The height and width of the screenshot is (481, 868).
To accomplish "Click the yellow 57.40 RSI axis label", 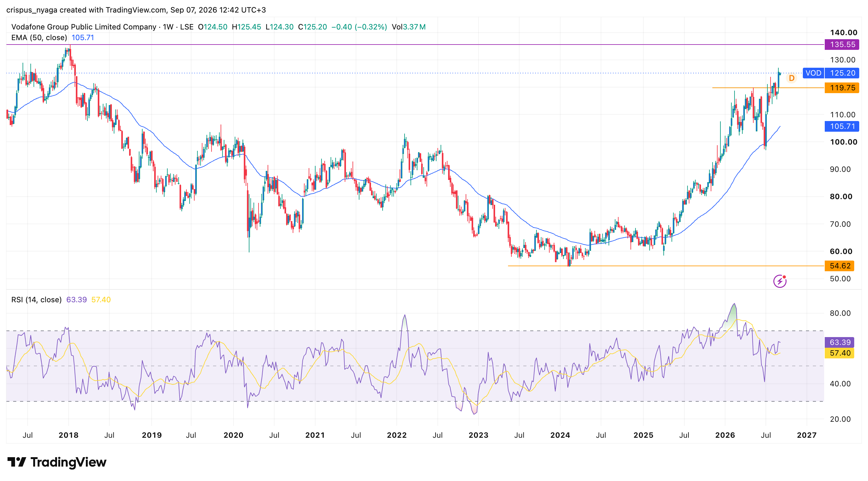I will (839, 353).
